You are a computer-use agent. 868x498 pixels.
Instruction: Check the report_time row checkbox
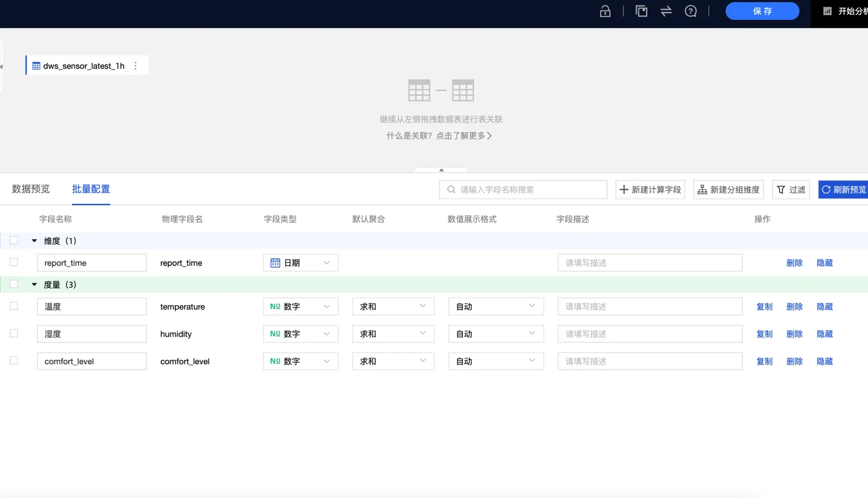pyautogui.click(x=14, y=262)
